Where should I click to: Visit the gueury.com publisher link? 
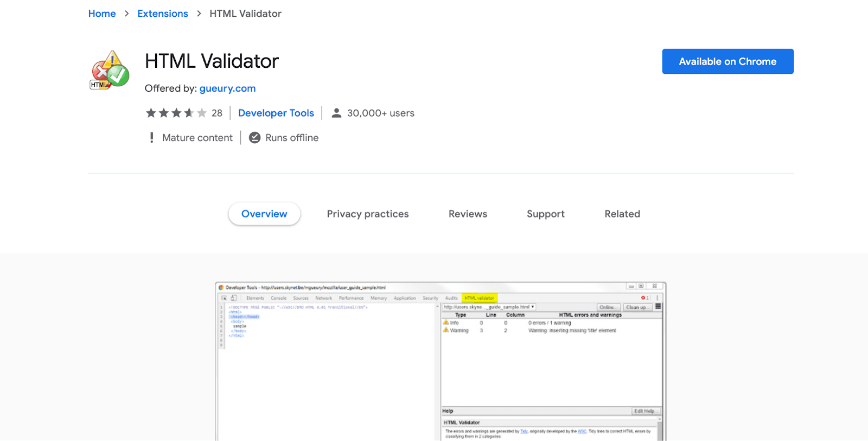tap(227, 88)
